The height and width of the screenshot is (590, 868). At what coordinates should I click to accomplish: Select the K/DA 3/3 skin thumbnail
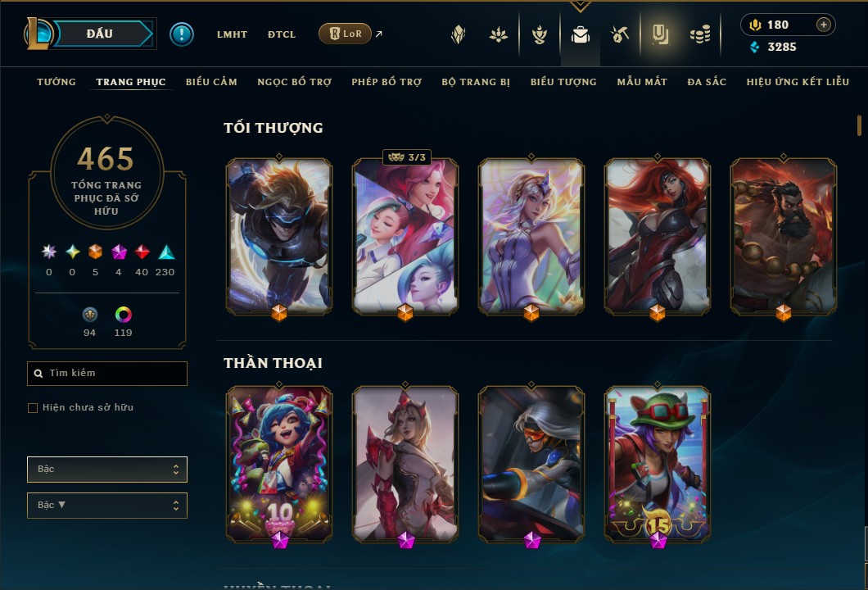click(x=405, y=237)
